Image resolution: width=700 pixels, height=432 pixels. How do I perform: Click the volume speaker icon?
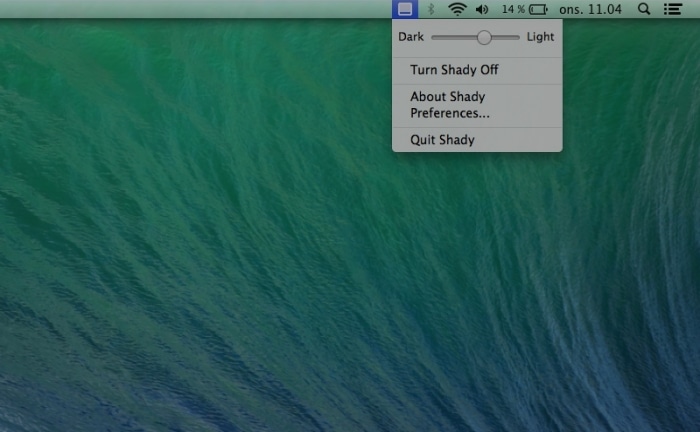pyautogui.click(x=482, y=9)
